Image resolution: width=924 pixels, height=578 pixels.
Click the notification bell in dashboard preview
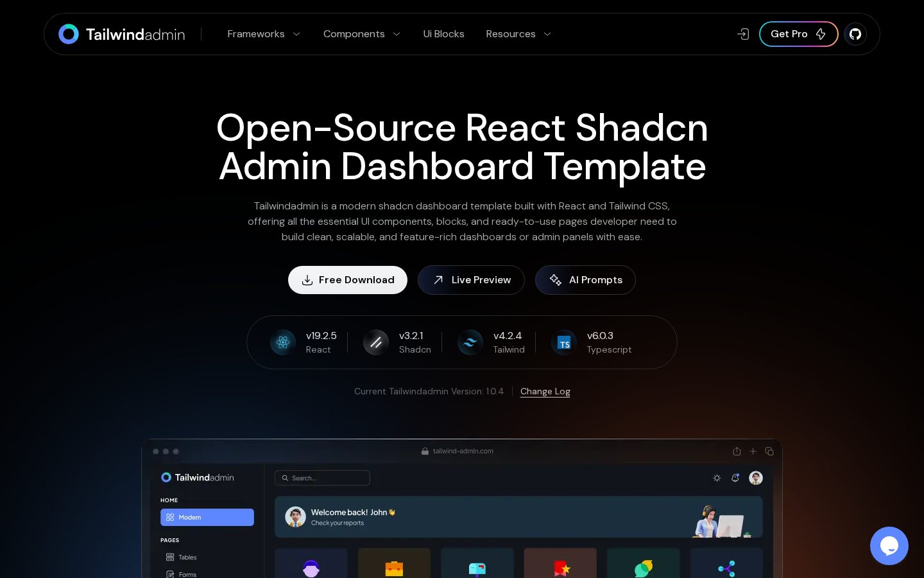click(x=735, y=478)
